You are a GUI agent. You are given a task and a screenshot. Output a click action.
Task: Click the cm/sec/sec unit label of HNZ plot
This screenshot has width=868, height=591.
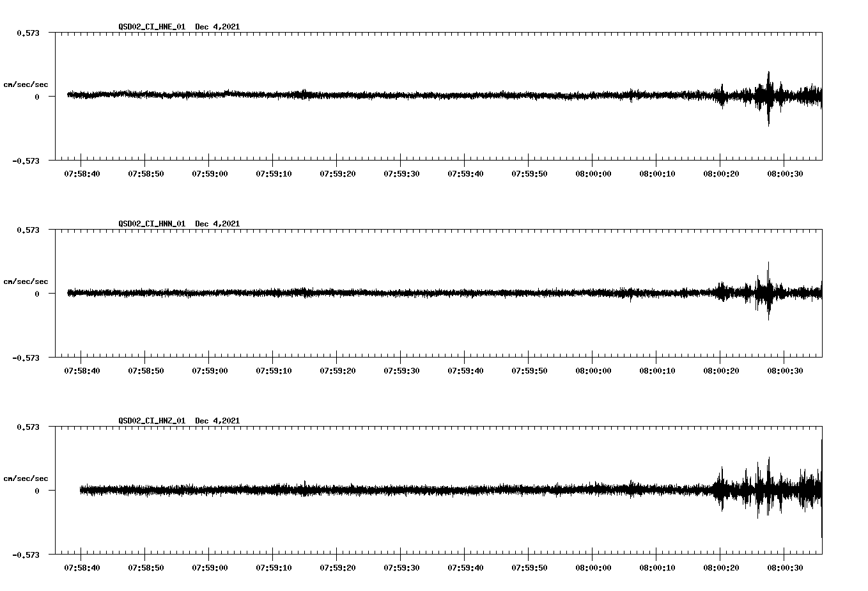26,478
